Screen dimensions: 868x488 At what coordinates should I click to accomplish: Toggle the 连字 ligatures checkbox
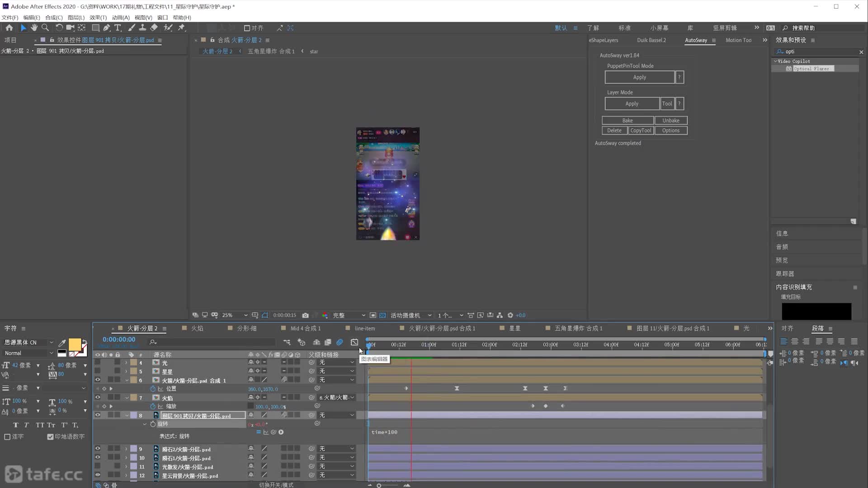coord(7,437)
